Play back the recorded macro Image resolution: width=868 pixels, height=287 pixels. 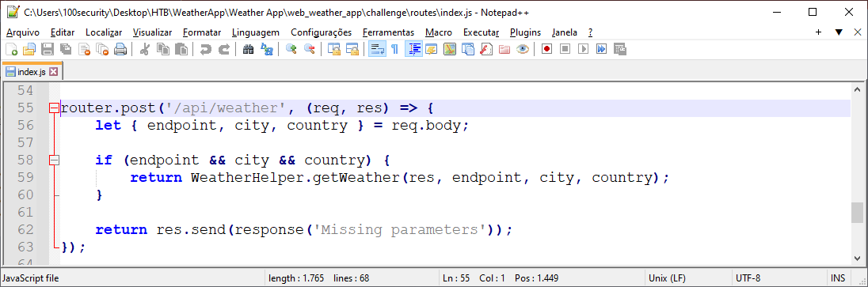click(583, 49)
